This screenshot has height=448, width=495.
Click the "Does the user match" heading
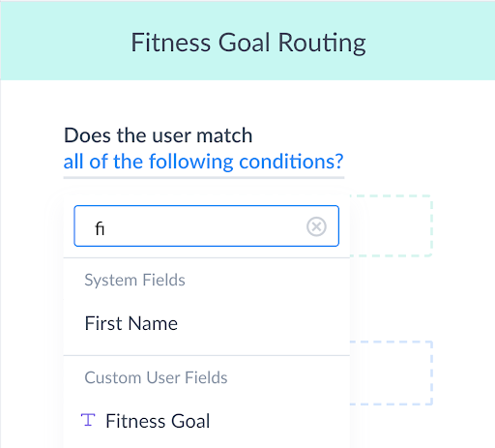[159, 135]
